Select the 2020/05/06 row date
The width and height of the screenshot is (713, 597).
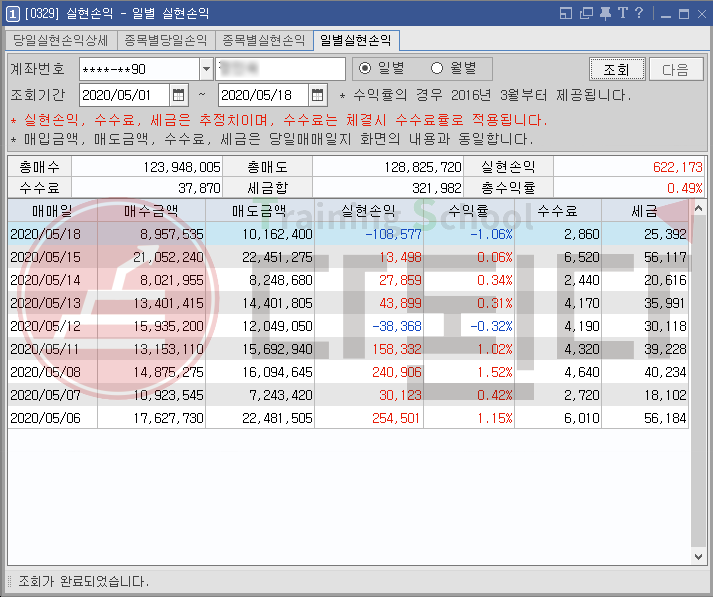[45, 418]
